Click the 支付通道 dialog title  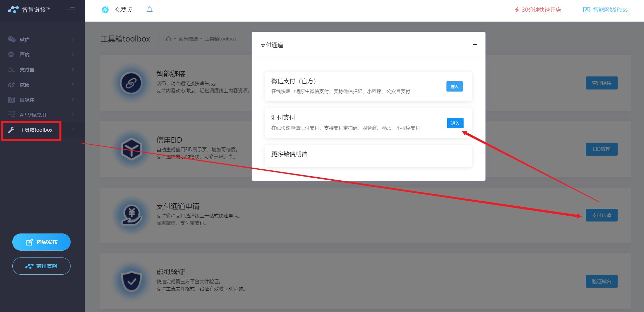click(x=272, y=45)
